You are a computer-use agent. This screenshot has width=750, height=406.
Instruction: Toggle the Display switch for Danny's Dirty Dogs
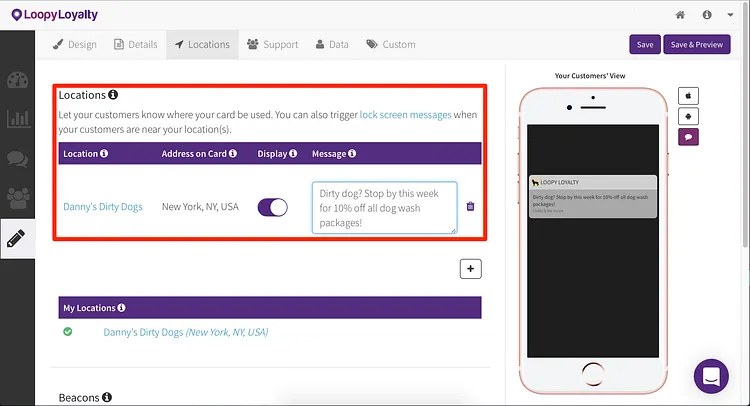coord(273,208)
